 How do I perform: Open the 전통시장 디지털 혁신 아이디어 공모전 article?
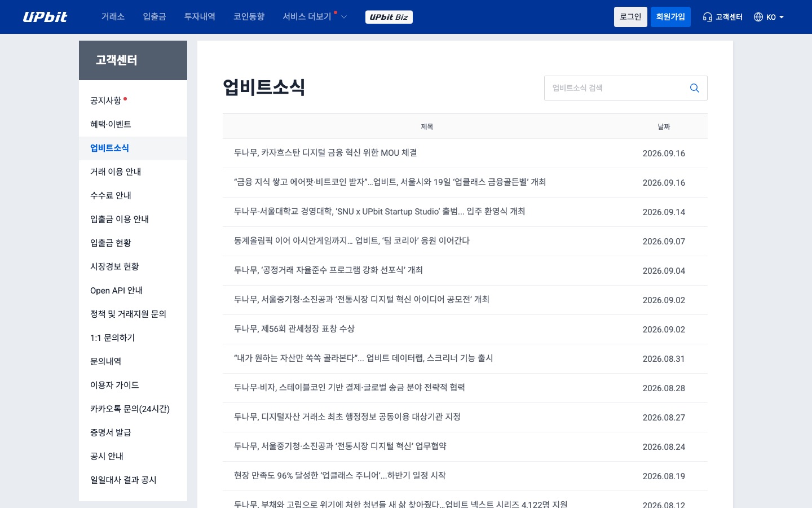point(361,300)
